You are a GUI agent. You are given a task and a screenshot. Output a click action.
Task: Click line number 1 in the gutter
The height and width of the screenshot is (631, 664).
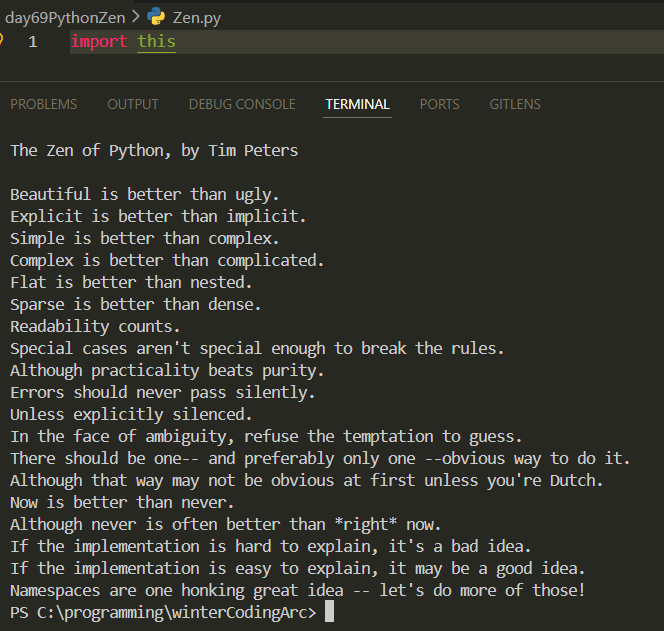33,42
